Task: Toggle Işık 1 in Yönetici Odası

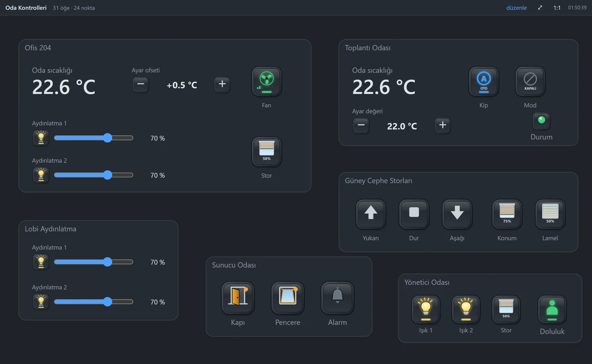Action: [x=426, y=310]
